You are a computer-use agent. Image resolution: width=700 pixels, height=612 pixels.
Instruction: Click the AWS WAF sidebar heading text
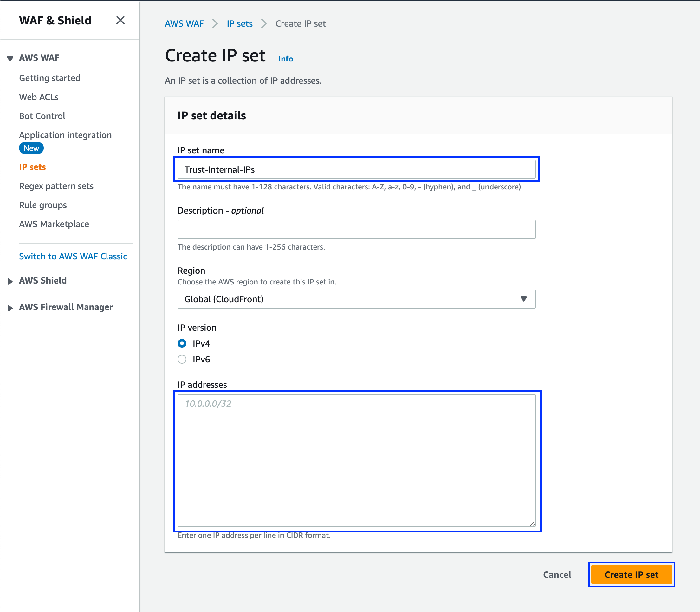(x=39, y=58)
